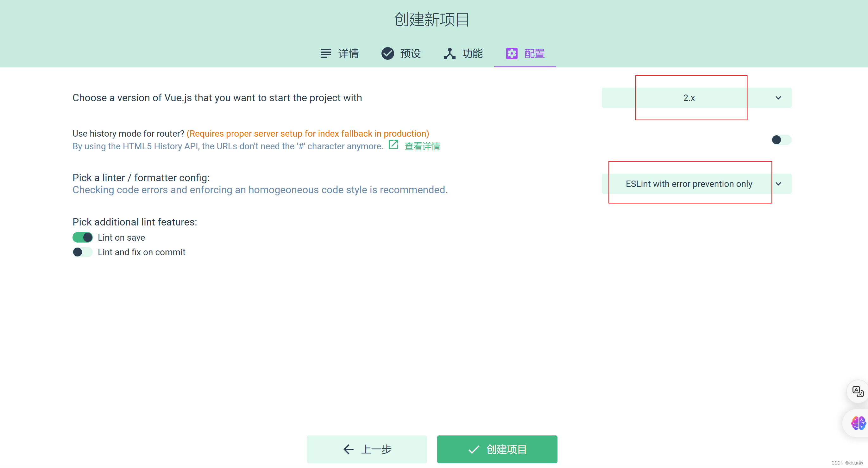Switch to the 功能 tab
The width and height of the screenshot is (868, 468).
click(x=463, y=53)
